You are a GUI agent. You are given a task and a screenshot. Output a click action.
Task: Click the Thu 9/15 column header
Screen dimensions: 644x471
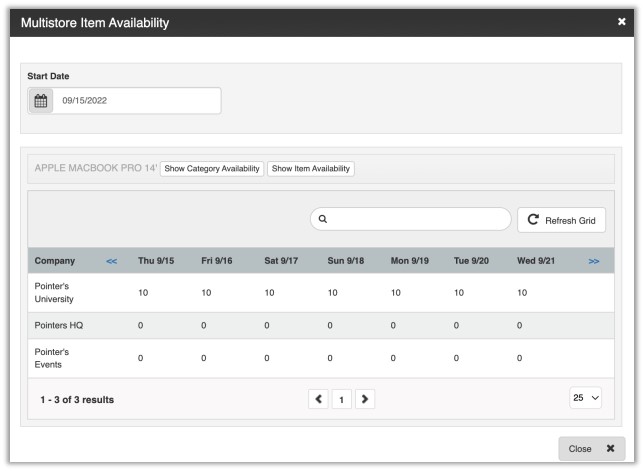[x=156, y=261]
